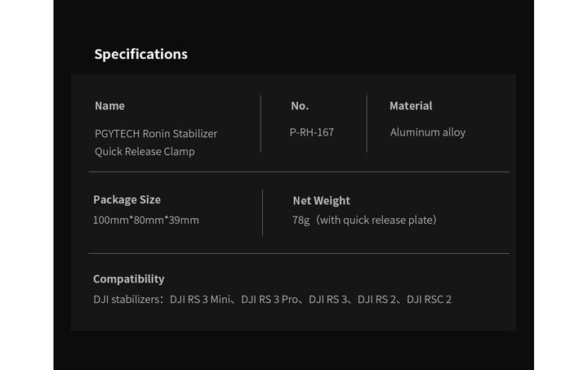Viewport: 588px width, 370px height.
Task: Select the PGYTECH Ronin Stabilizer text
Action: (x=156, y=133)
